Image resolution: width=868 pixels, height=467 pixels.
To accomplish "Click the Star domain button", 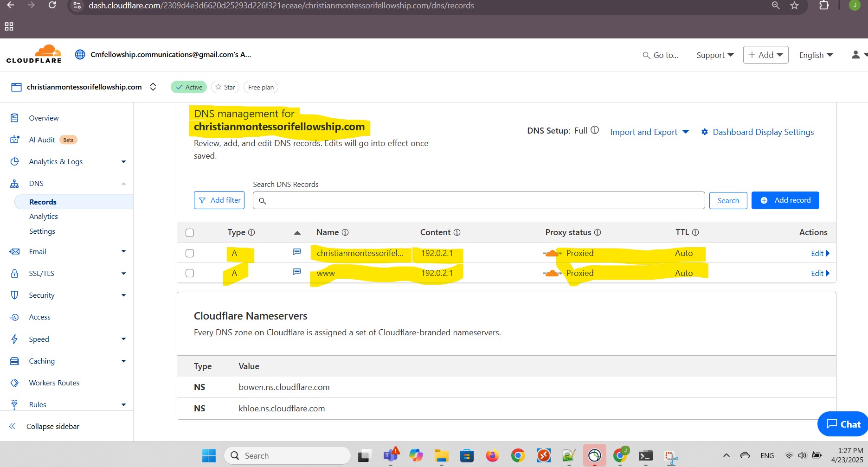I will pos(225,87).
